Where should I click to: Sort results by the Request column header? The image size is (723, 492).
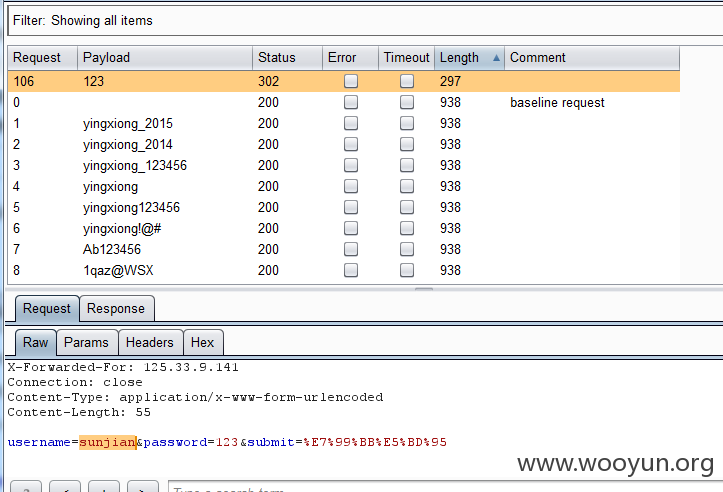pos(43,58)
